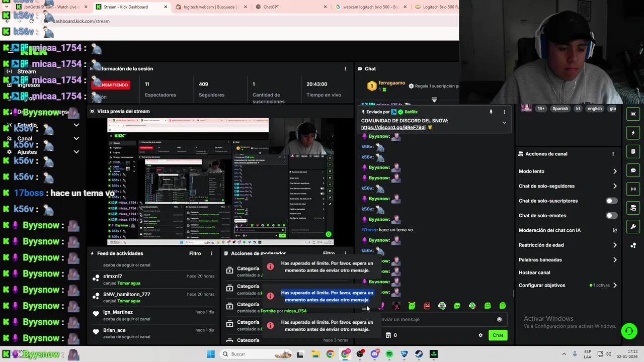
Task: Open Spotify from the Windows taskbar
Action: click(x=389, y=354)
